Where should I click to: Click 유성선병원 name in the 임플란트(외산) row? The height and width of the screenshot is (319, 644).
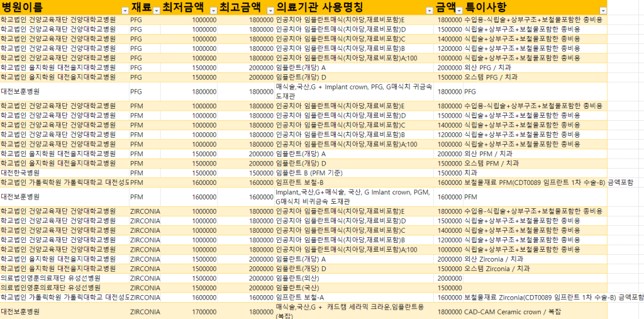click(x=65, y=278)
